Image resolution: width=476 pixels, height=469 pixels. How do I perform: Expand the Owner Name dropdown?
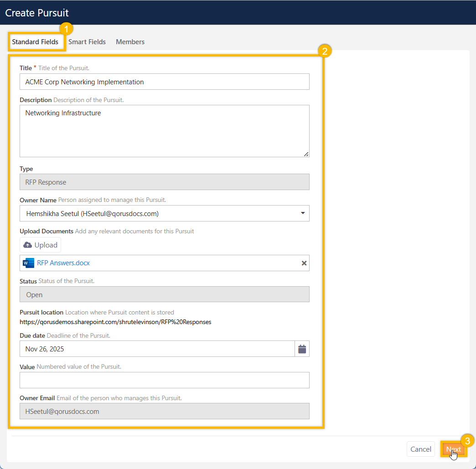[303, 213]
